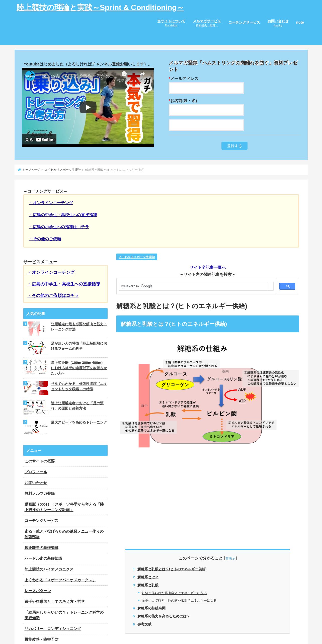Open 短距離走の基礎知識 menu link

[x=41, y=548]
